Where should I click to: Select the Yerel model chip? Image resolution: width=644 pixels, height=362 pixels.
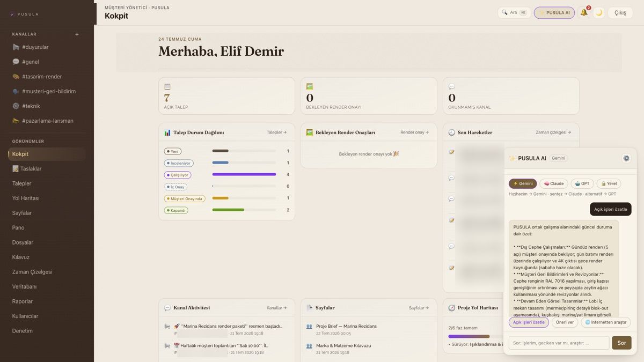click(609, 183)
